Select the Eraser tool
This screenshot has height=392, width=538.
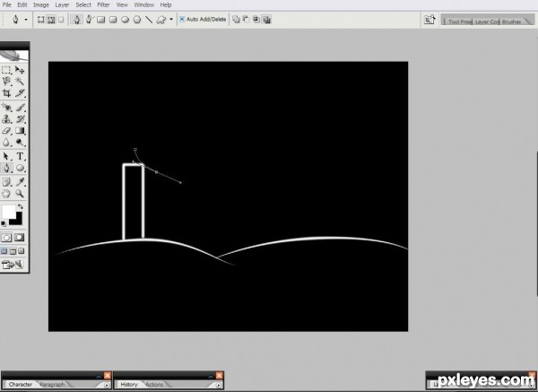pos(6,131)
